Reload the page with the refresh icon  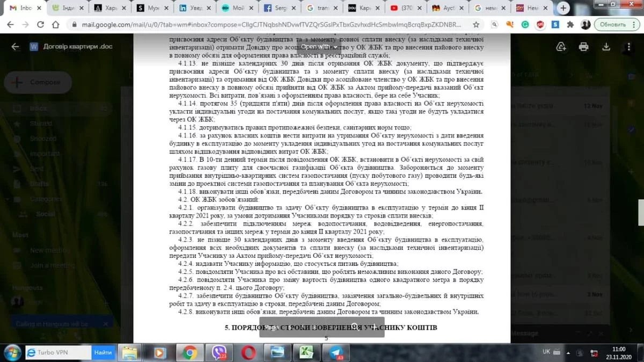41,25
